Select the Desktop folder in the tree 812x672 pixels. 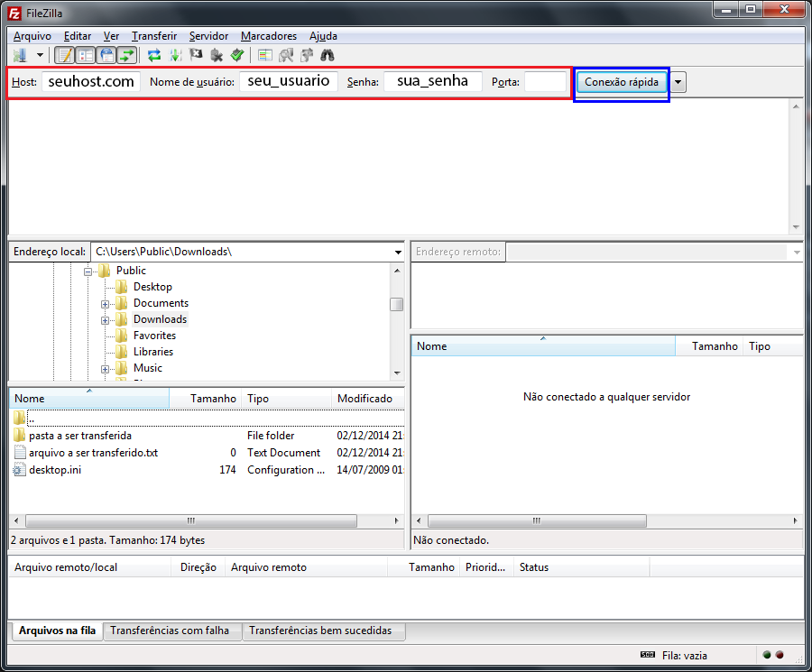[x=152, y=287]
